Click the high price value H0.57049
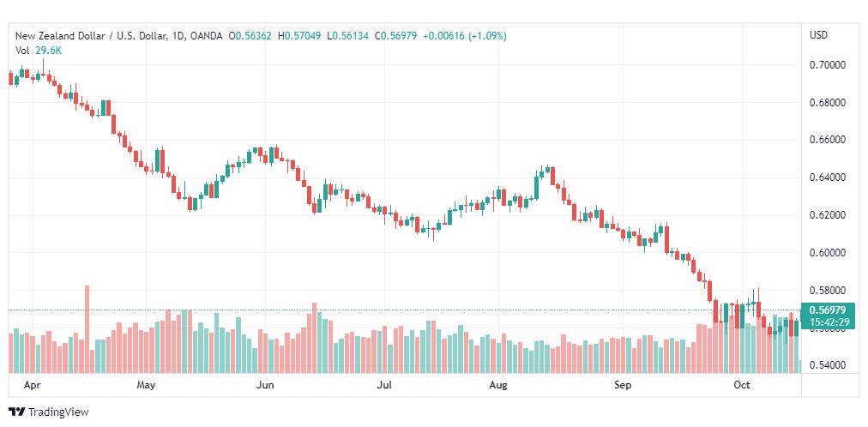The image size is (868, 427). (x=299, y=36)
